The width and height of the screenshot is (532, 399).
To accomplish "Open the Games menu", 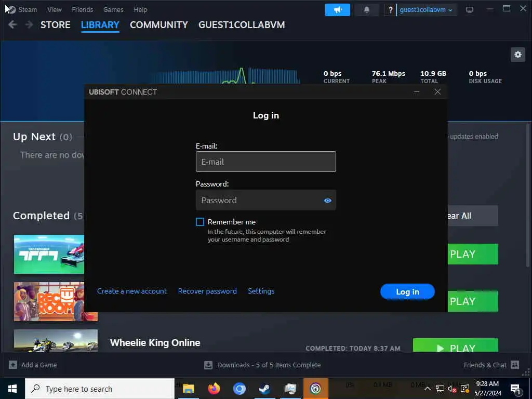I will tap(113, 9).
